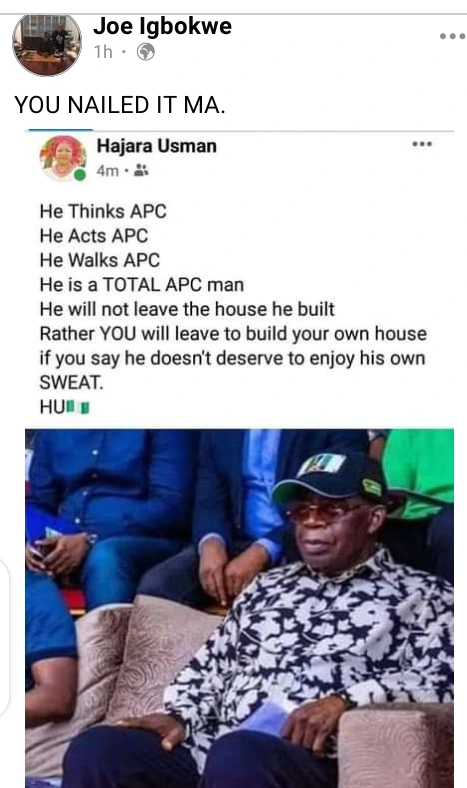Open Joe Igbokwe post options three-dot menu

(x=452, y=36)
